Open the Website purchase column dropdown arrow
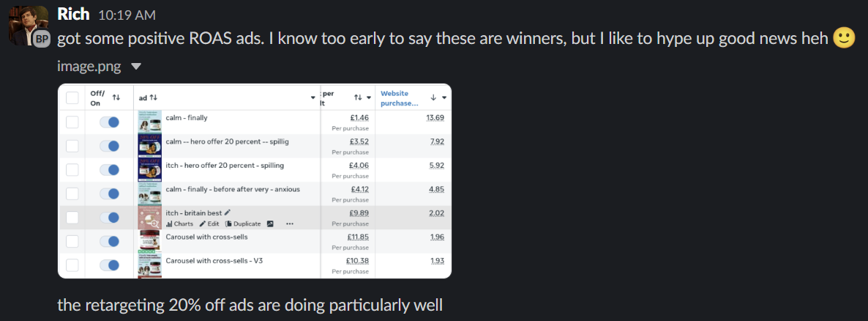The height and width of the screenshot is (321, 868). click(x=444, y=97)
